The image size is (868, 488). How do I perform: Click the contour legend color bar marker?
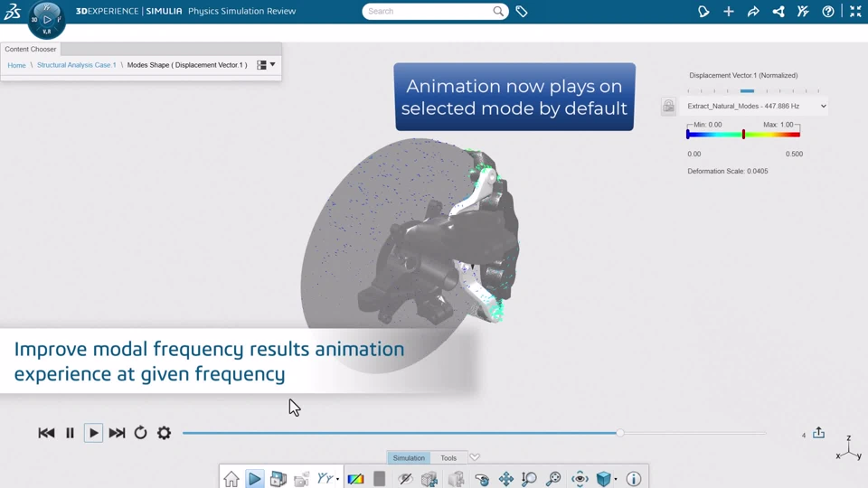[x=743, y=134]
